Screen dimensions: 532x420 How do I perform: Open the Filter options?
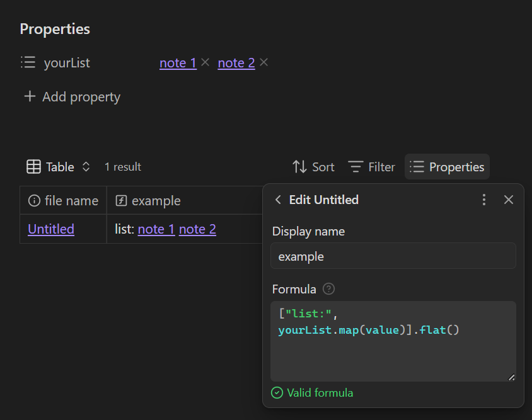(372, 167)
